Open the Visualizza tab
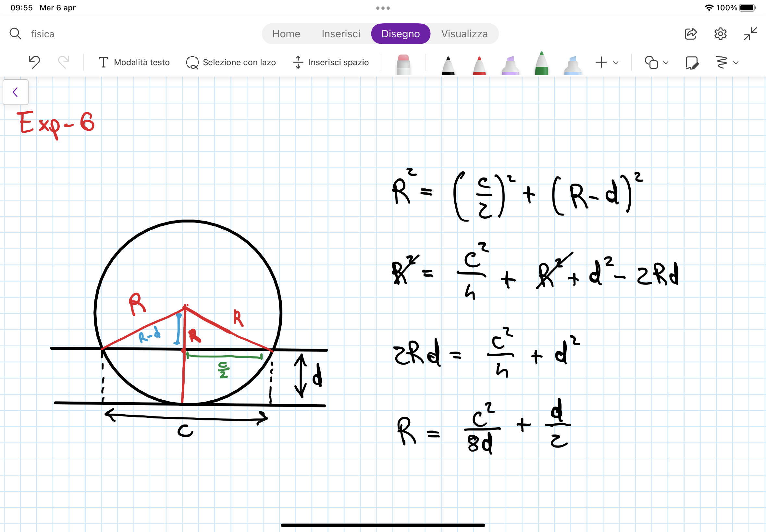 pos(464,34)
